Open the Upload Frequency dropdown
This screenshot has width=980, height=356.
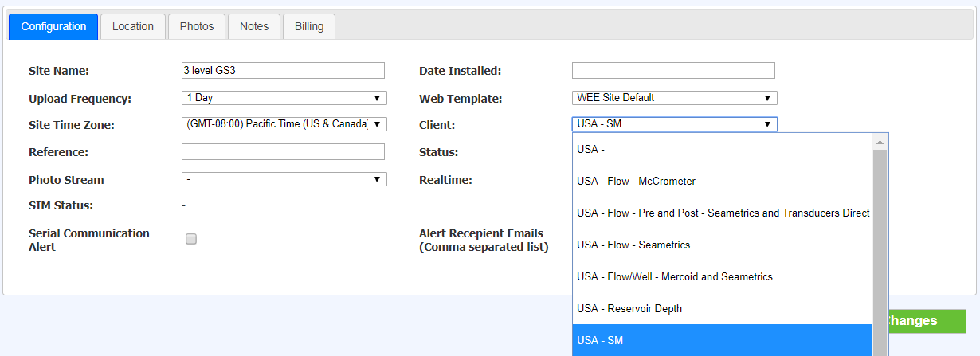coord(284,98)
